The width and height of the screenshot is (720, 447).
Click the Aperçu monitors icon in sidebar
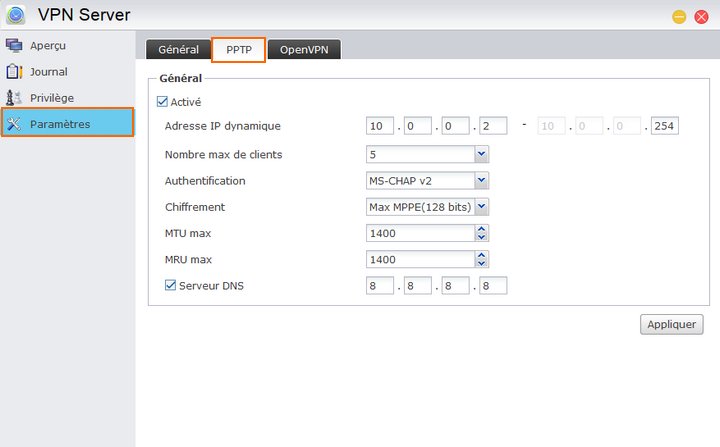[x=14, y=45]
